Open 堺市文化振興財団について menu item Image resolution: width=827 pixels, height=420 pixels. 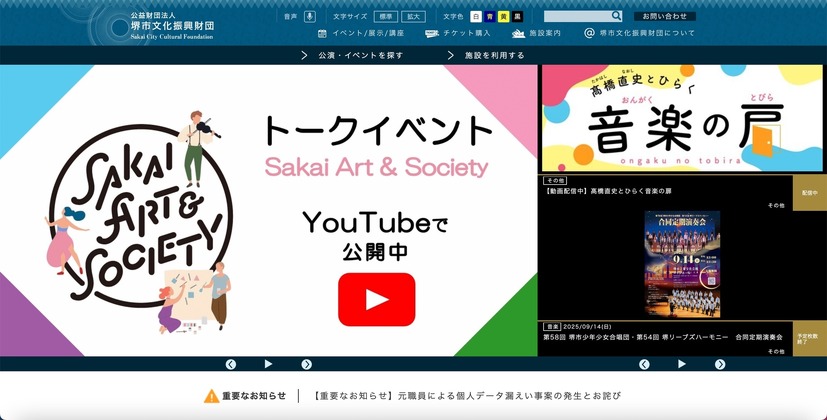pos(647,33)
